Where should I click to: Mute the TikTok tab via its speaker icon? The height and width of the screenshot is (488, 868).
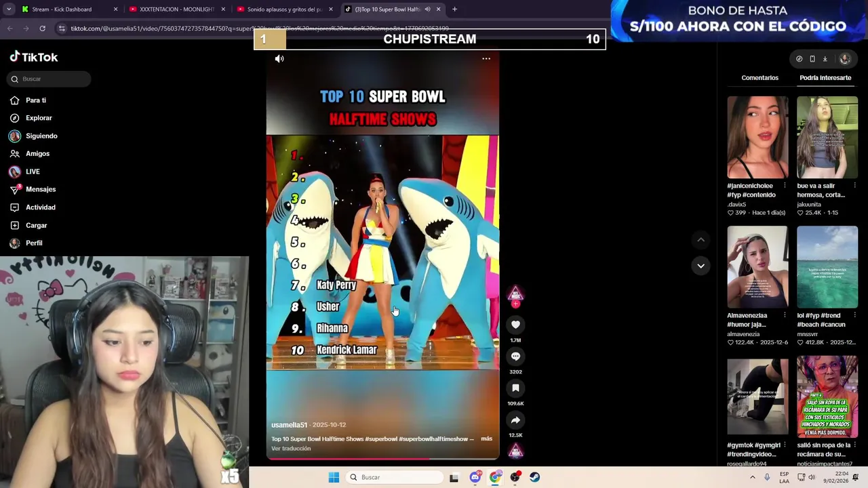(427, 9)
